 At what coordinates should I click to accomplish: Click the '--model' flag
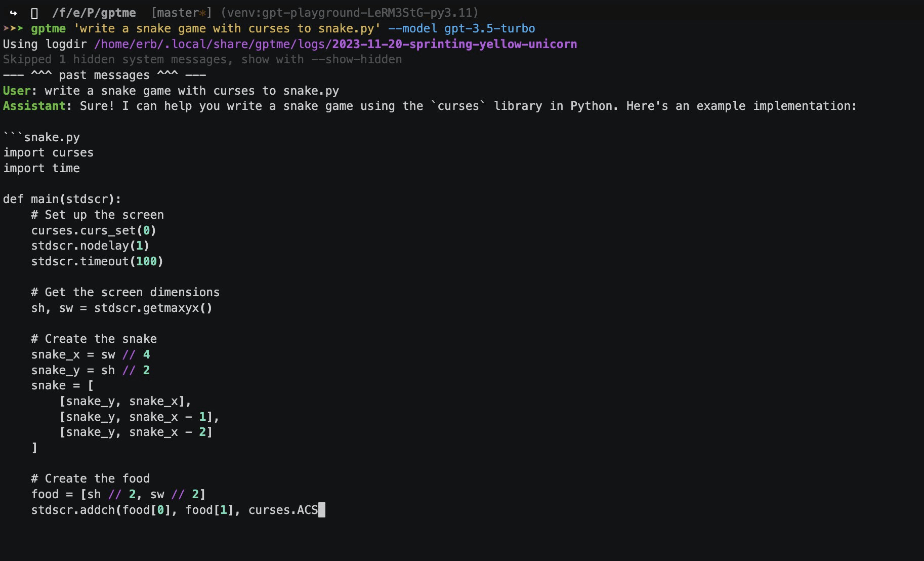pos(412,29)
